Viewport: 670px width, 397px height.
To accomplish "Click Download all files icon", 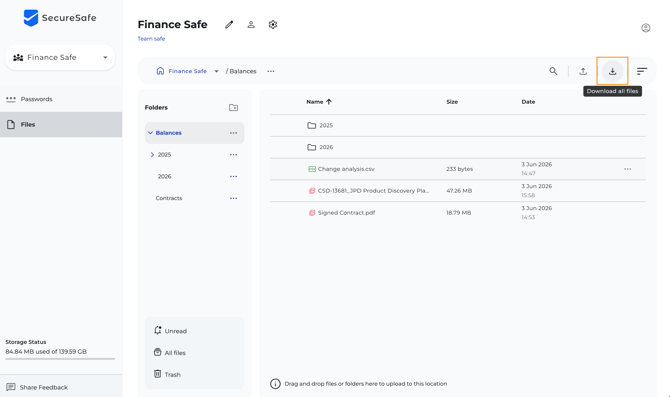I will tap(612, 71).
